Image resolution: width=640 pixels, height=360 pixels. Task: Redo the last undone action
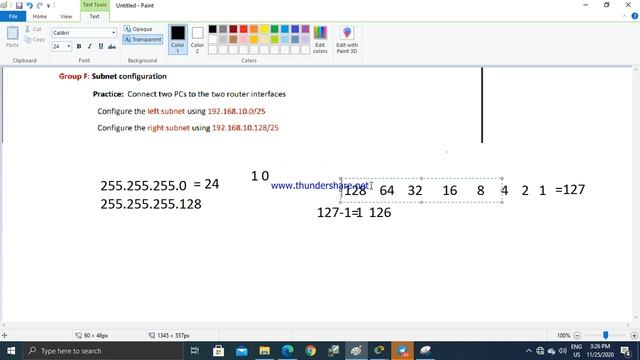[x=40, y=5]
